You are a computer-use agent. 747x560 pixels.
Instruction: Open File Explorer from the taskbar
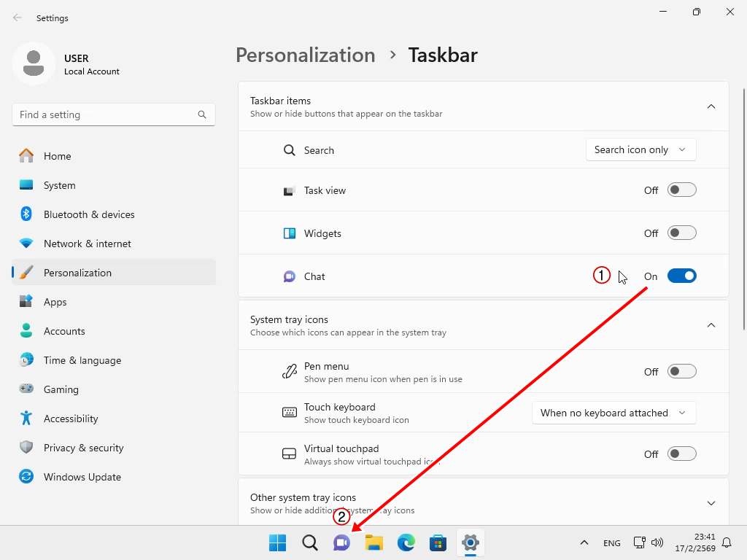pyautogui.click(x=374, y=542)
